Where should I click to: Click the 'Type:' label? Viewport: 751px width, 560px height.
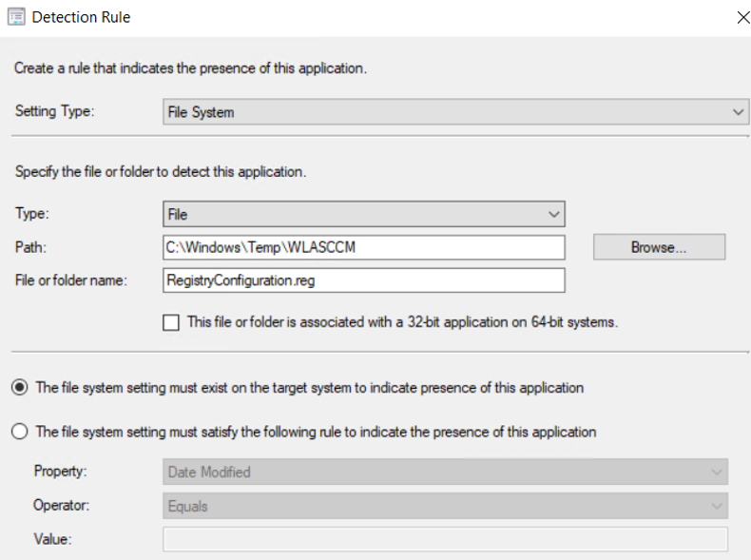point(32,213)
